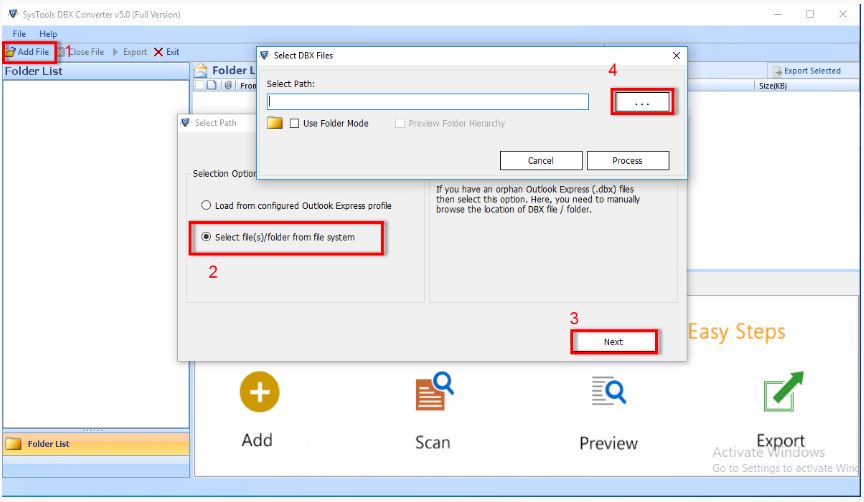Choose Select file(s)/folder from file system option
Image resolution: width=864 pixels, height=502 pixels.
pos(206,237)
